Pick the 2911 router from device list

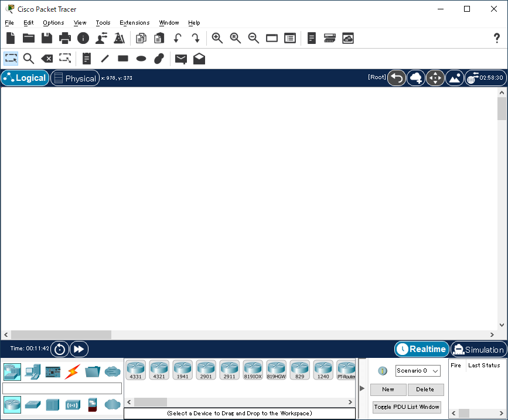[229, 370]
